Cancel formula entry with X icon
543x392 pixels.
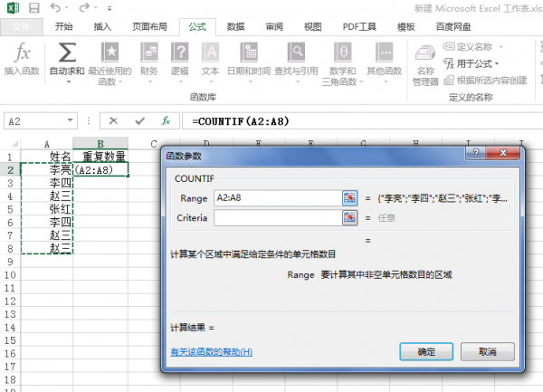point(113,120)
